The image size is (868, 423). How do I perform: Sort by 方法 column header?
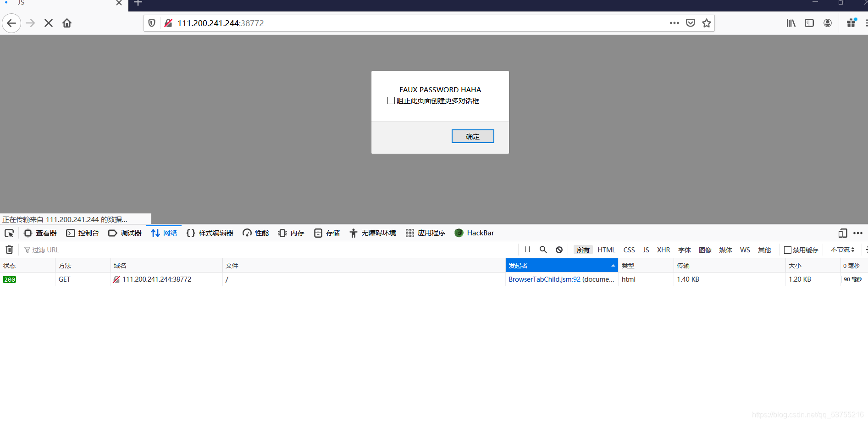point(83,266)
